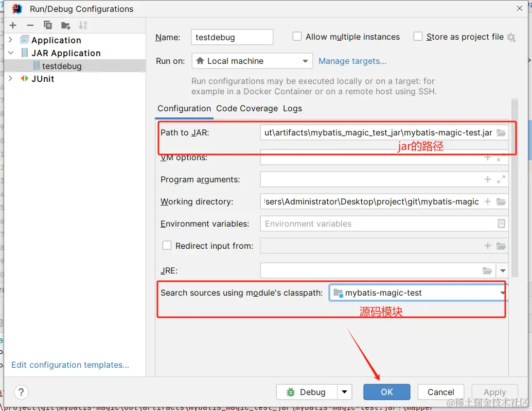Browse for JRE folder icon
The width and height of the screenshot is (532, 411).
tap(487, 271)
